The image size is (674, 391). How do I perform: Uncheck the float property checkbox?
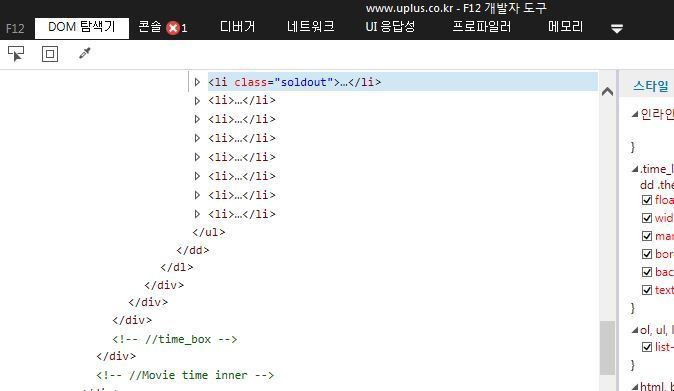647,200
